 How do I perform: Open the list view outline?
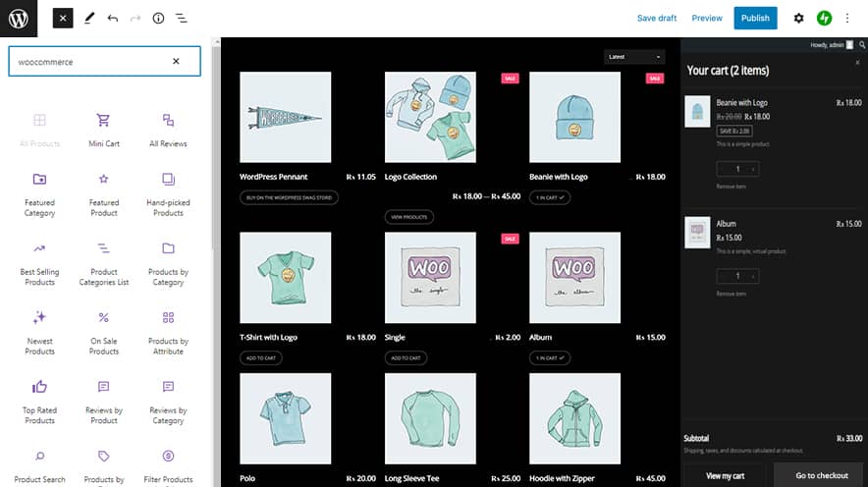click(x=181, y=19)
